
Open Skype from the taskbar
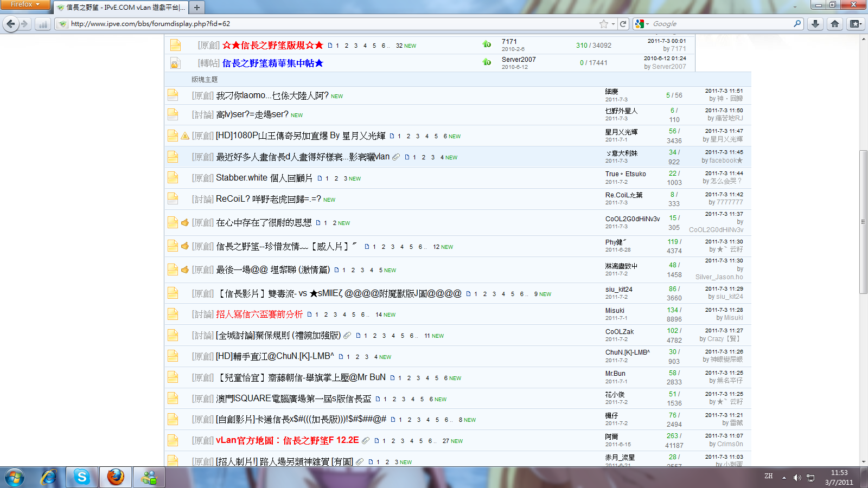coord(82,477)
